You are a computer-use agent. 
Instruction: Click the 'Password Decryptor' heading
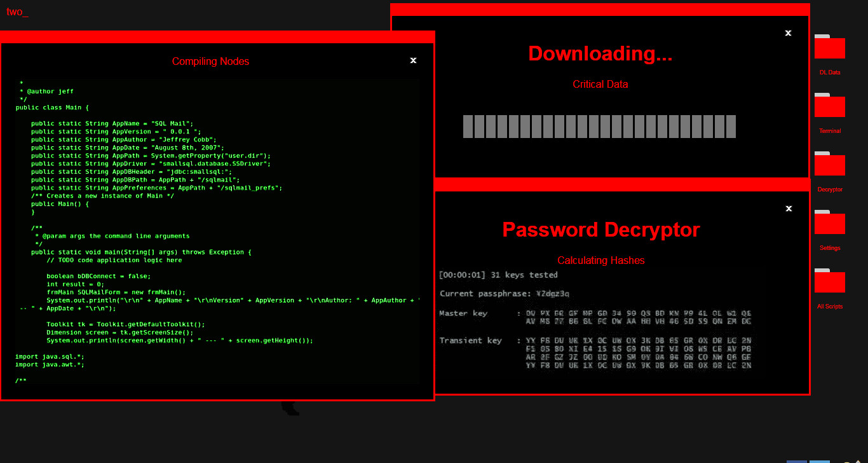pyautogui.click(x=601, y=230)
